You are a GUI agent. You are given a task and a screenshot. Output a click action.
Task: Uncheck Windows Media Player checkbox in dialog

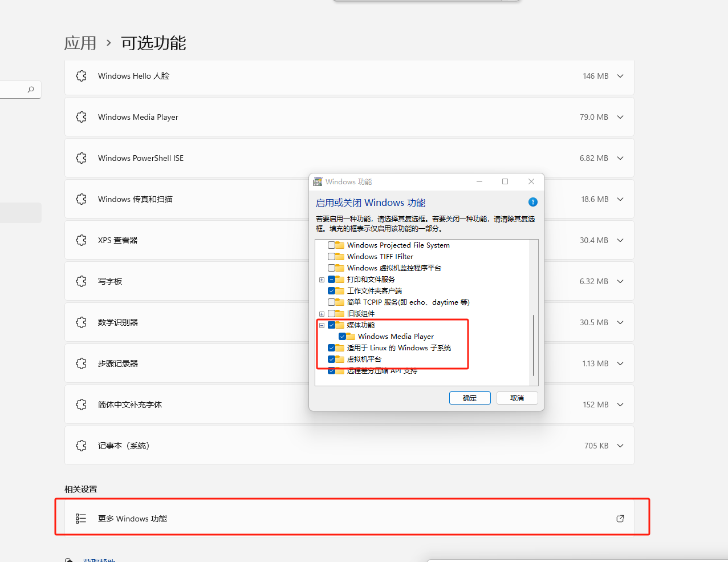pyautogui.click(x=342, y=336)
